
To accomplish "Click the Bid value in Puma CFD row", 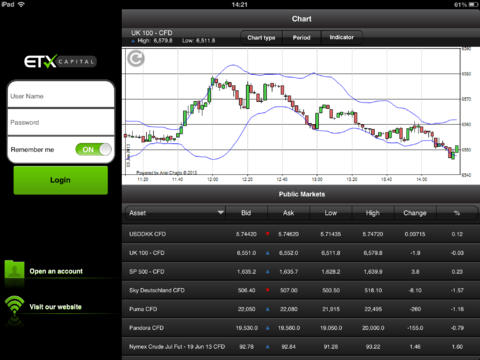I will coord(247,309).
